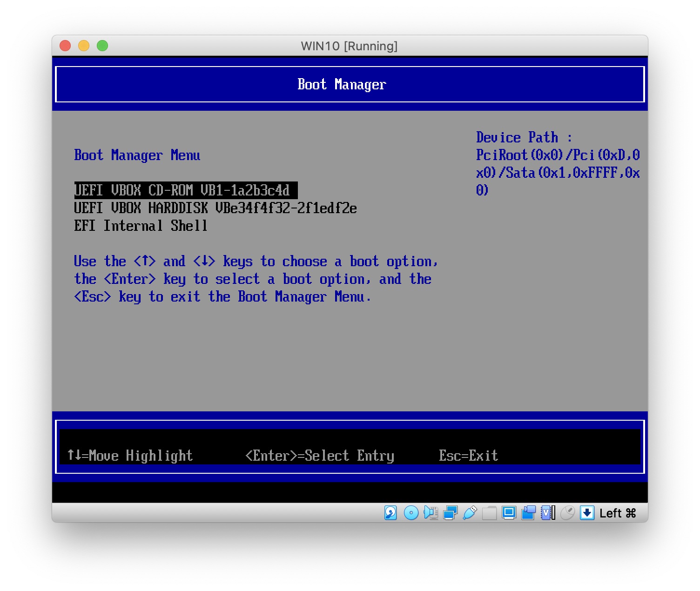
Task: Click the CPU virtualization features icon
Action: point(548,513)
